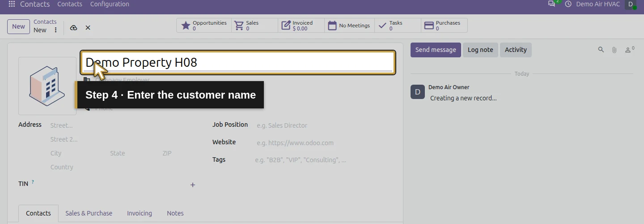Click the Demo Air HVAC company switcher
644x224 pixels.
coord(598,4)
